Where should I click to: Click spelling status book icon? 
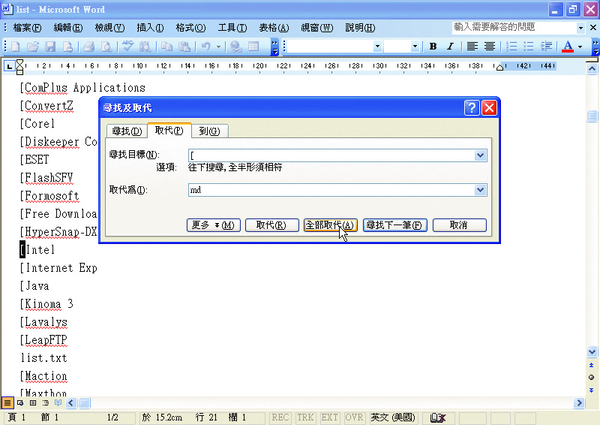(438, 417)
